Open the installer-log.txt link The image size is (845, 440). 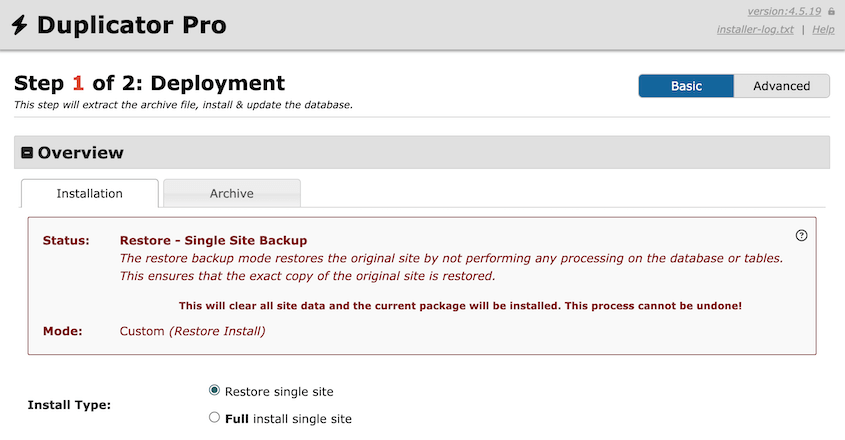pyautogui.click(x=755, y=30)
